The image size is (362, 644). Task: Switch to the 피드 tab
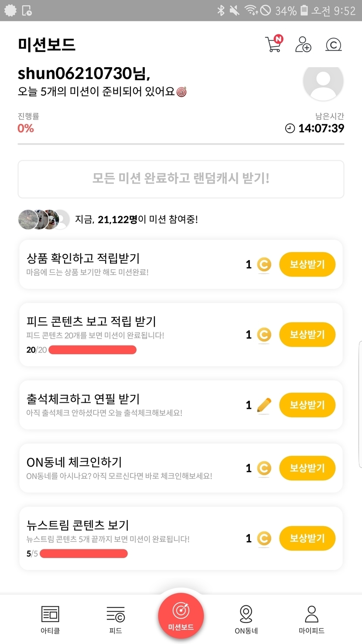coord(116,619)
